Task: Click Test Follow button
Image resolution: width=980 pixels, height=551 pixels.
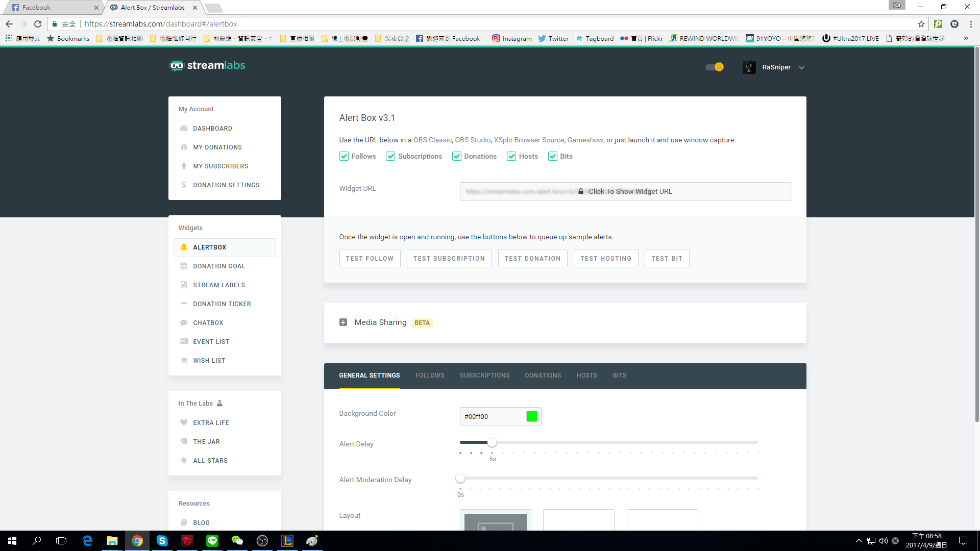Action: point(370,258)
